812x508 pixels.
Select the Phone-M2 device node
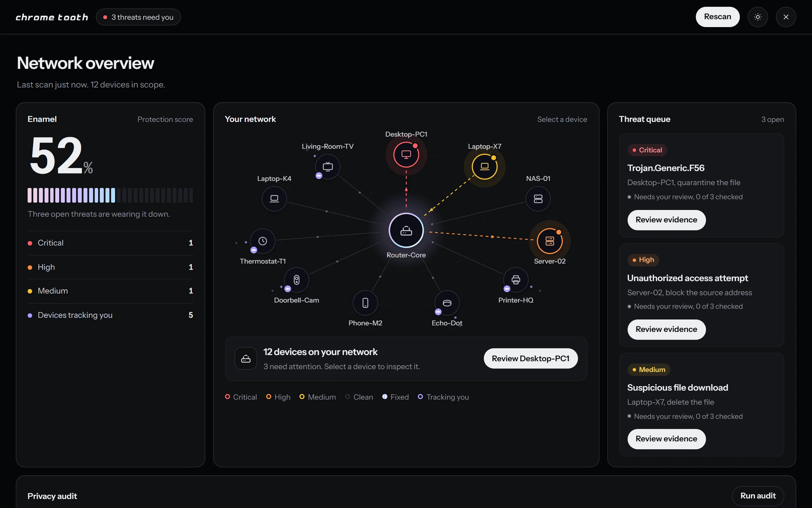coord(365,302)
